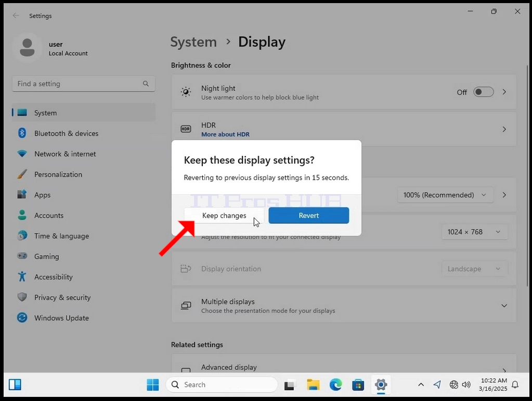Open network globe tray icon
The image size is (532, 401).
453,384
